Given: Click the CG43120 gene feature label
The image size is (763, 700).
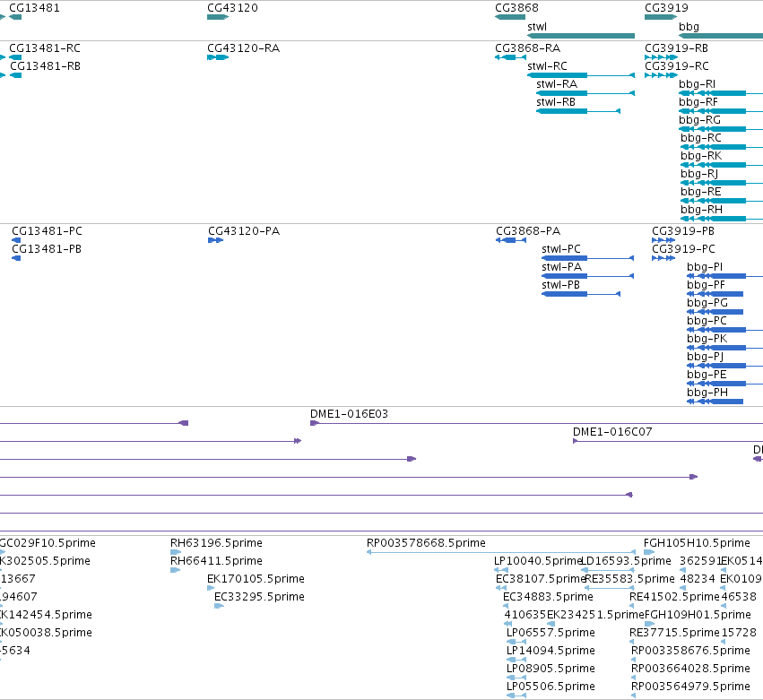Looking at the screenshot, I should (x=232, y=8).
